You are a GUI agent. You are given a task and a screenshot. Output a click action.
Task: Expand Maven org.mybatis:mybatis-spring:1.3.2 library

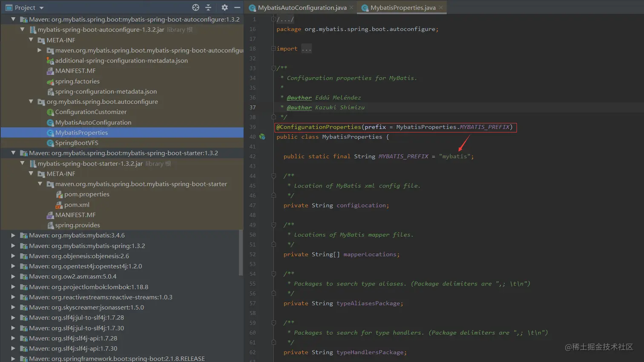[13, 245]
